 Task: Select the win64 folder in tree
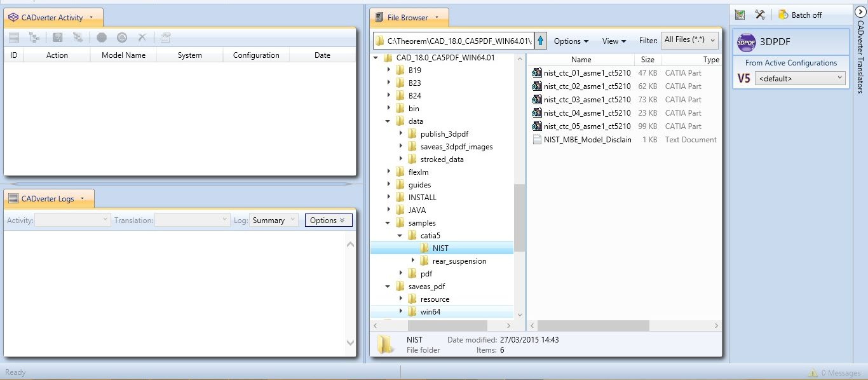430,312
